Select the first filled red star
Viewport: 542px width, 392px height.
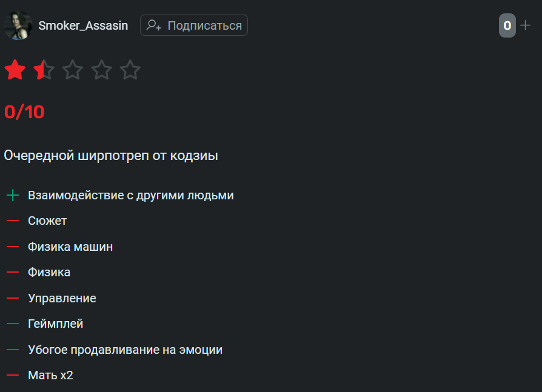tap(15, 70)
